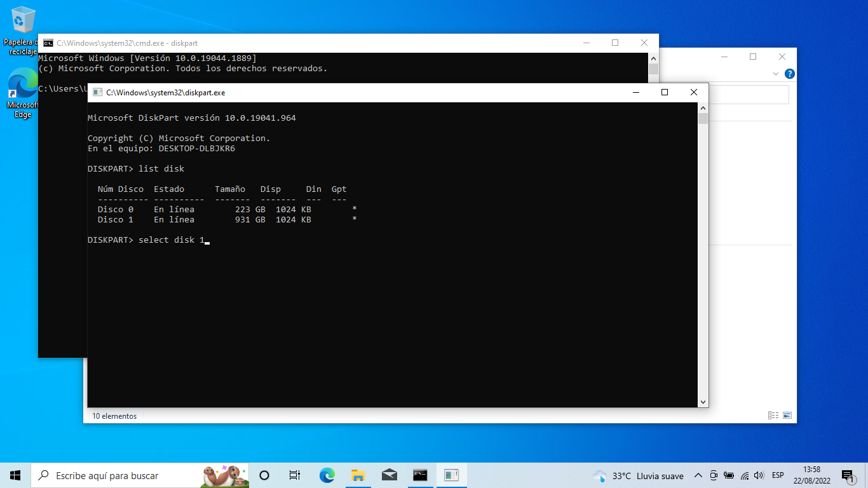This screenshot has width=868, height=488.
Task: Click the diskpart taskbar icon
Action: click(452, 475)
